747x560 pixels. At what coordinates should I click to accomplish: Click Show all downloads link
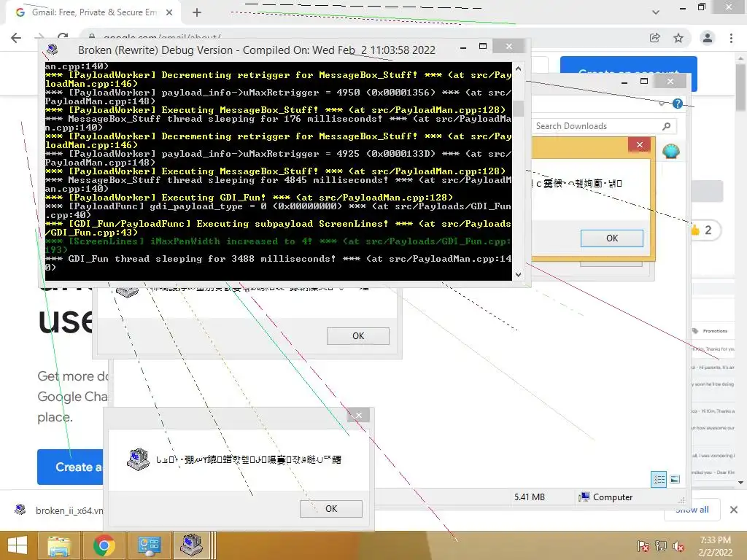click(692, 510)
